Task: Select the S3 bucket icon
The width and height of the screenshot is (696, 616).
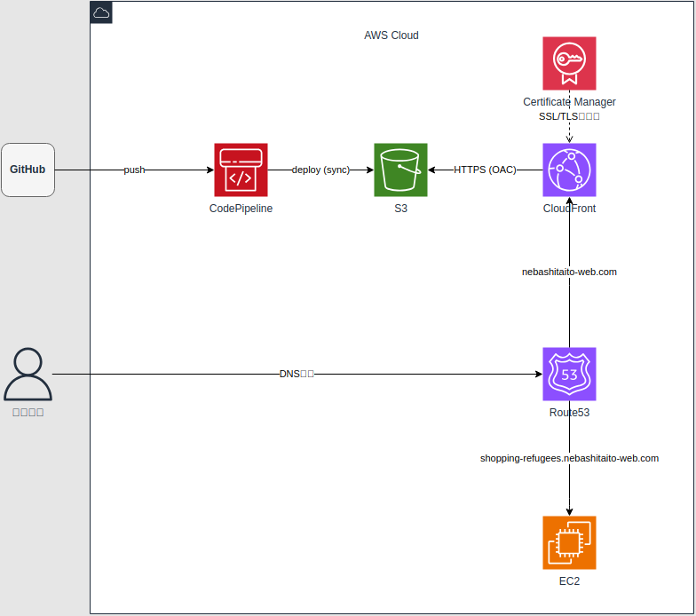Action: 400,170
